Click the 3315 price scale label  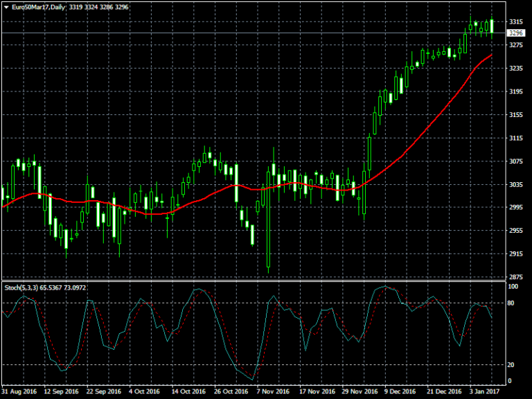pyautogui.click(x=515, y=21)
